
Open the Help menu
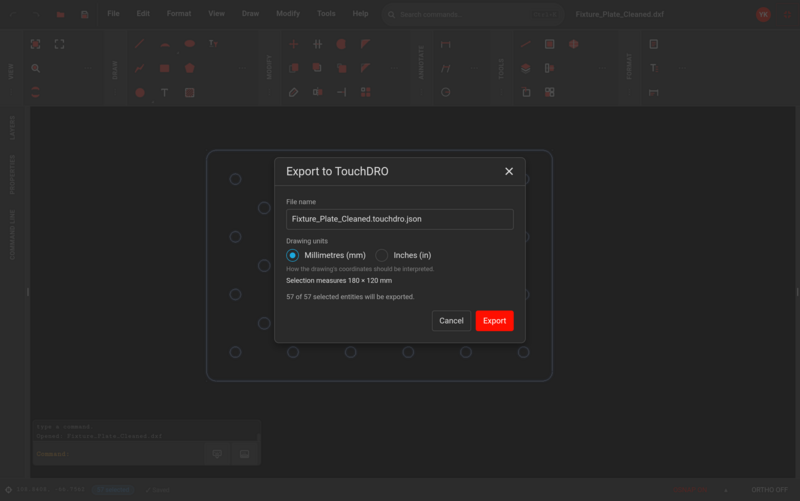tap(360, 14)
